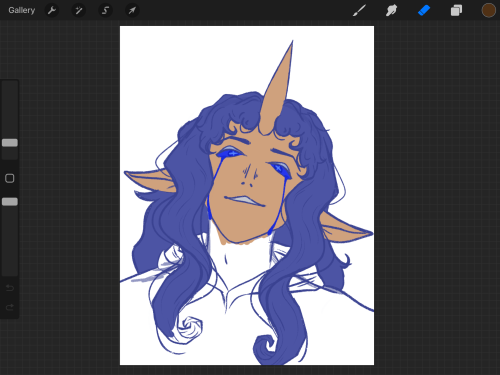500x375 pixels.
Task: Activate the Selection S-shaped tool
Action: (105, 10)
